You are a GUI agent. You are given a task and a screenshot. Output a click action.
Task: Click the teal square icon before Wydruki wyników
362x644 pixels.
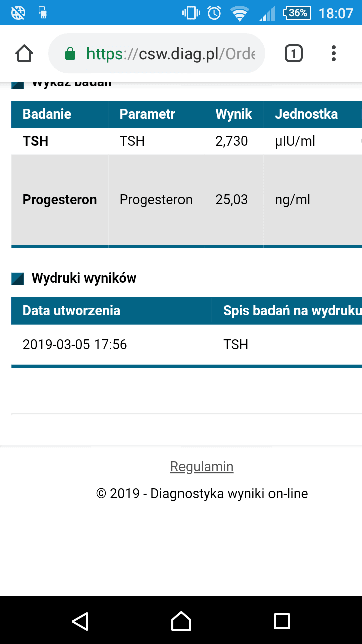click(18, 278)
